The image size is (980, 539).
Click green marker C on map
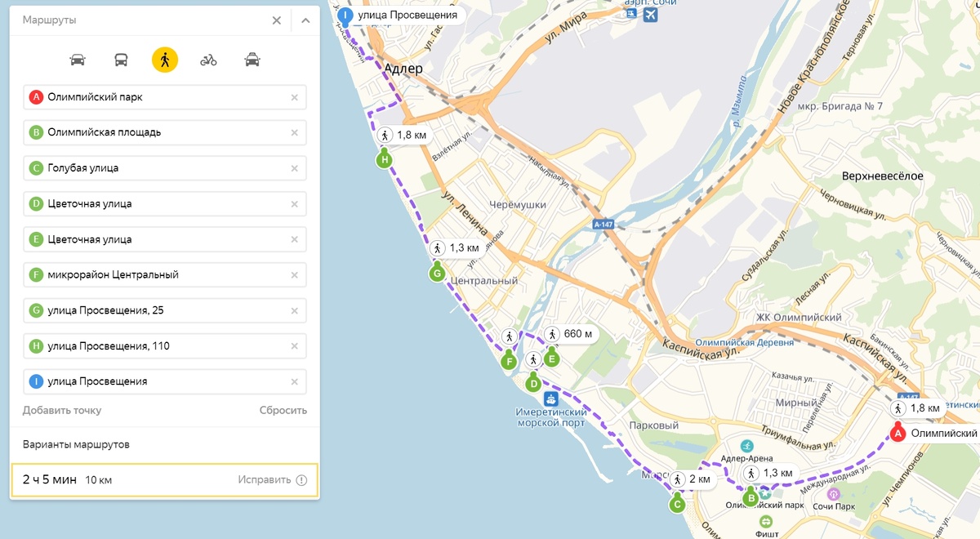click(677, 504)
